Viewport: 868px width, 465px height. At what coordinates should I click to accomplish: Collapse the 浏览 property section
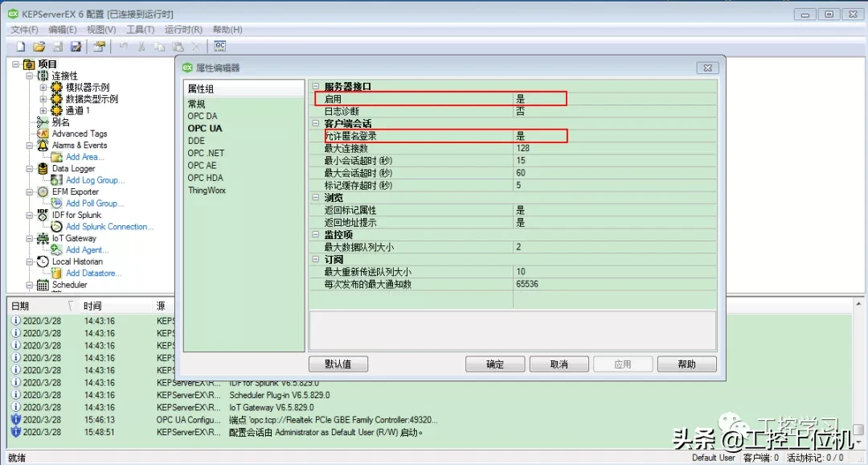(316, 197)
